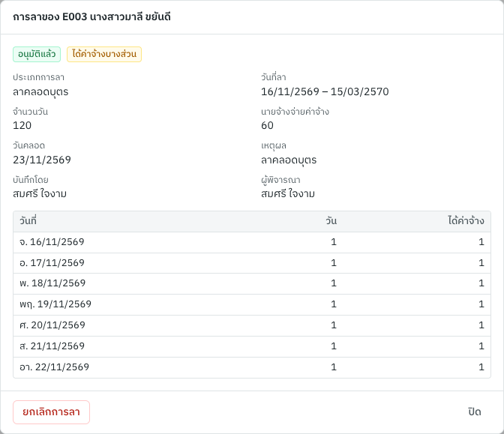
Task: Select row ศ. 20/11/2569
Action: (x=252, y=325)
